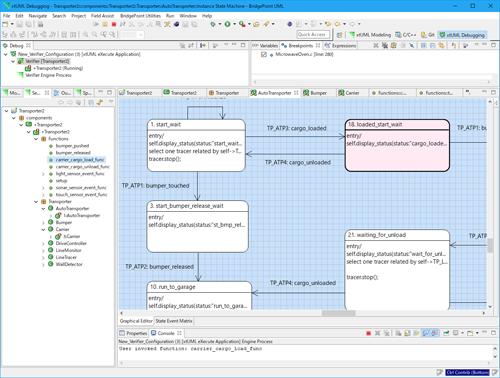Click the Resume icon in main toolbar
Viewport: 500px width, 378px height.
[96, 24]
